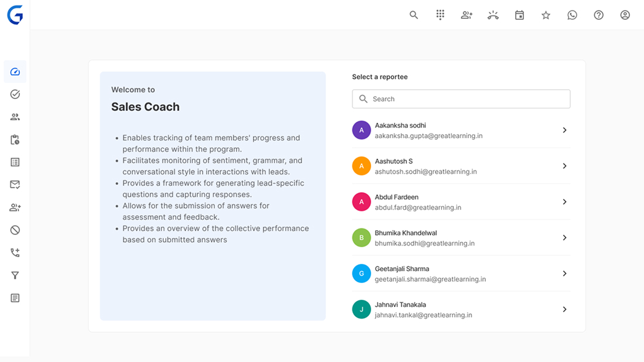This screenshot has width=644, height=362.
Task: Expand Aakanksha sodhi chevron arrow
Action: click(x=564, y=130)
